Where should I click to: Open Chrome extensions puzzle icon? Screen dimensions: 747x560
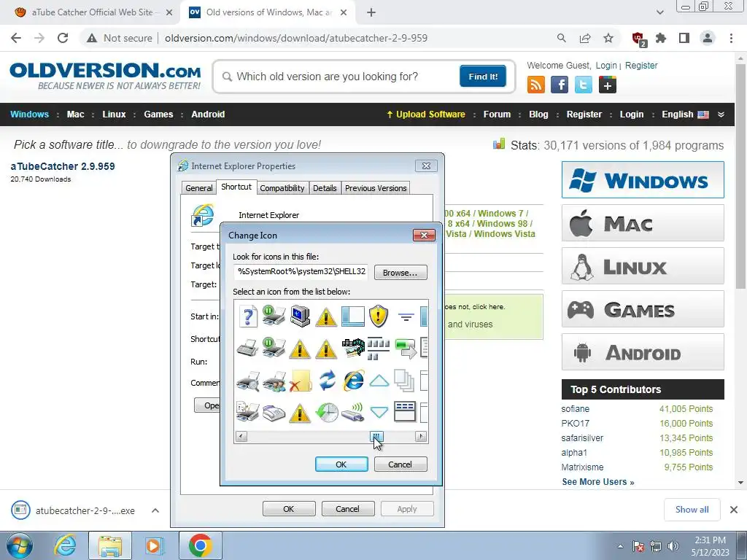pyautogui.click(x=661, y=38)
